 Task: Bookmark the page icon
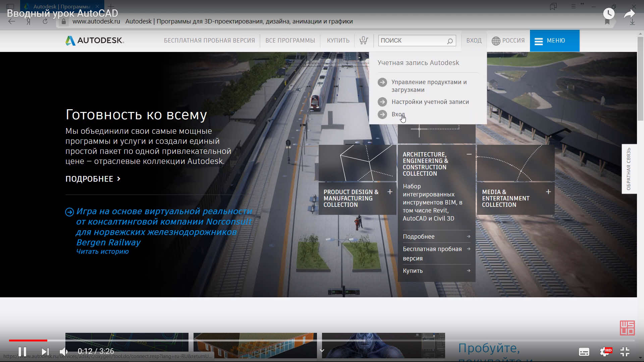(607, 21)
